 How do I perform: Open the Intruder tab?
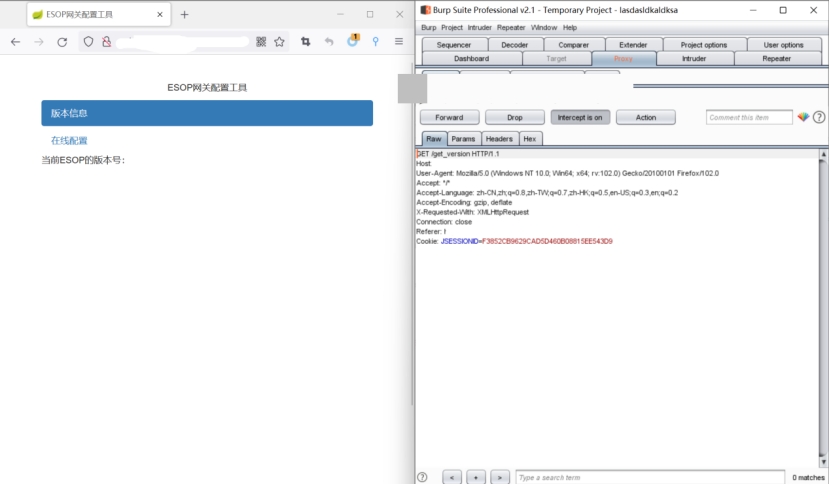point(694,59)
